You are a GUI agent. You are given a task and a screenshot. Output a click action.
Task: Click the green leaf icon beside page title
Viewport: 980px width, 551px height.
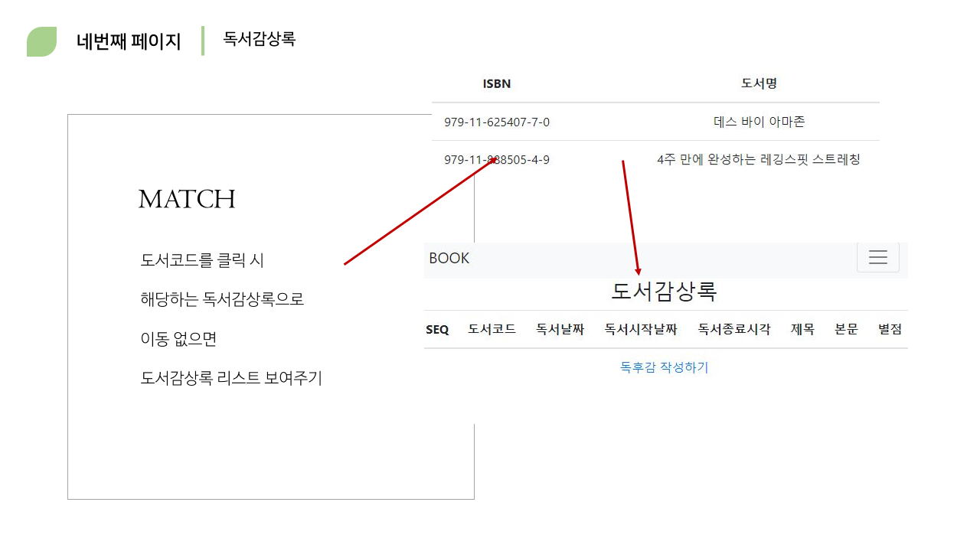pyautogui.click(x=42, y=41)
